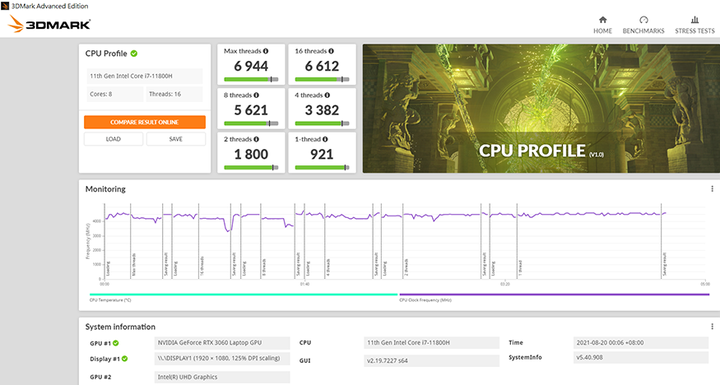The width and height of the screenshot is (720, 385).
Task: Click the DISPLAY1 resolution field
Action: (222, 358)
